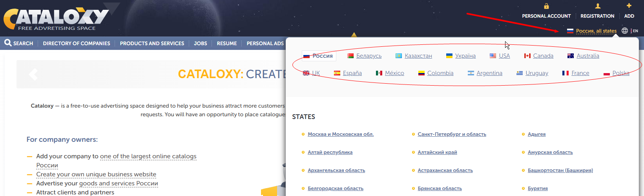
Task: Open the Resume menu item
Action: pos(227,43)
